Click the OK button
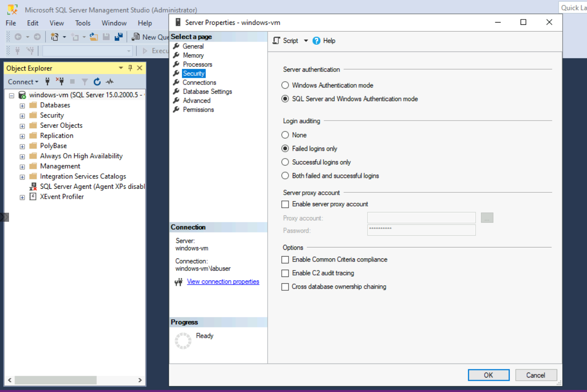Screen dimensions: 587x392 [489, 375]
